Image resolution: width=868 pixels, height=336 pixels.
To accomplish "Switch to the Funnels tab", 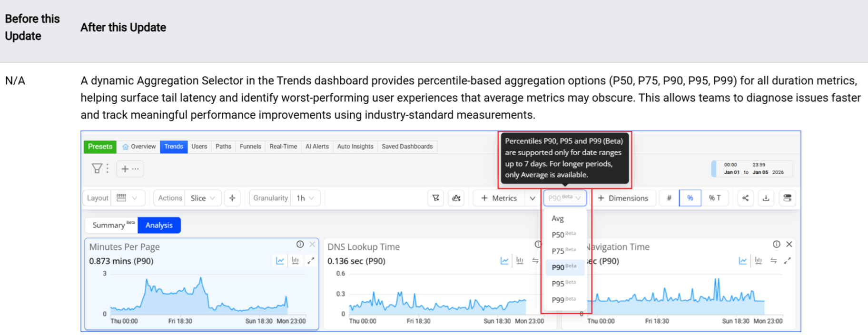I will pyautogui.click(x=250, y=147).
